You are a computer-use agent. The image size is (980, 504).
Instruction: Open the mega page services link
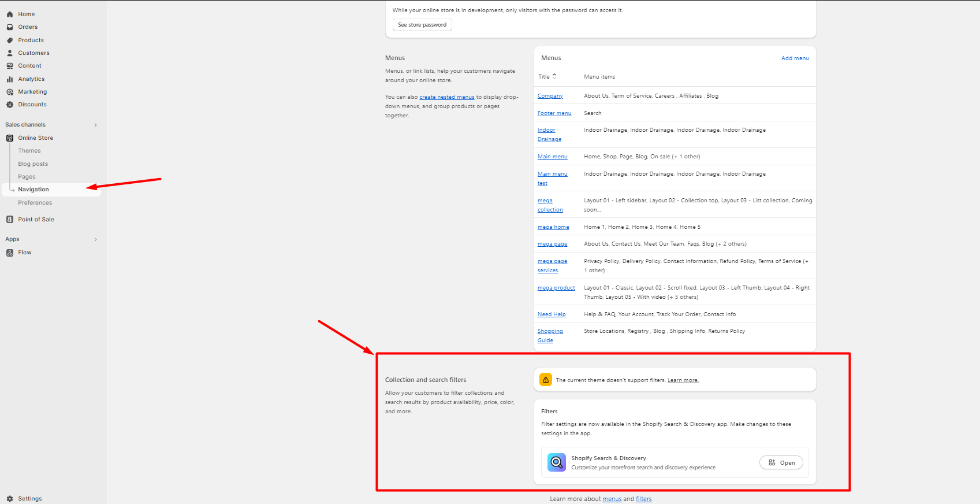(553, 266)
